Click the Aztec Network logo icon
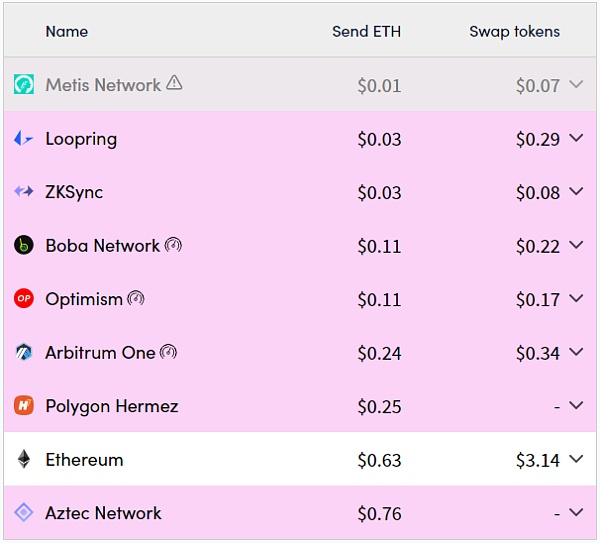Viewport: 600px width, 543px height. point(24,513)
